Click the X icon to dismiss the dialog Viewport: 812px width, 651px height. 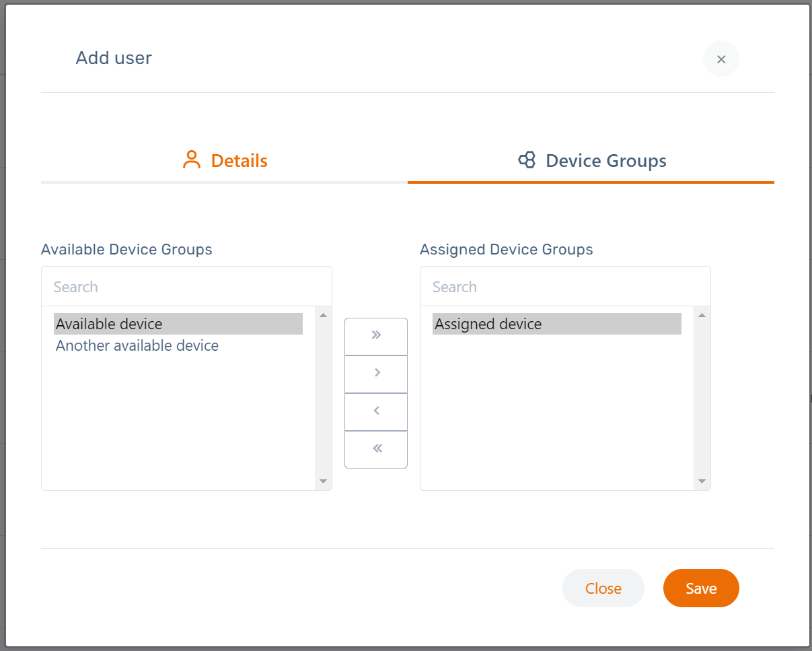click(x=721, y=59)
